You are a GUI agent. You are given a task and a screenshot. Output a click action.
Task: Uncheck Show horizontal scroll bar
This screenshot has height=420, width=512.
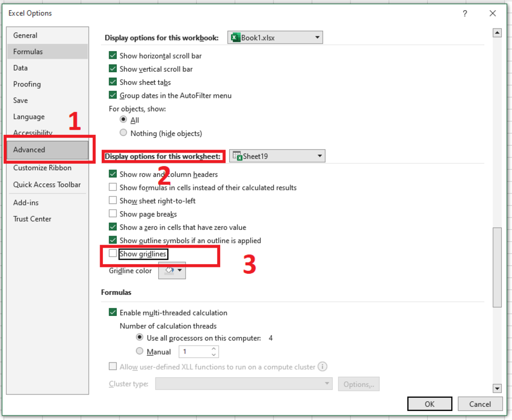[113, 56]
